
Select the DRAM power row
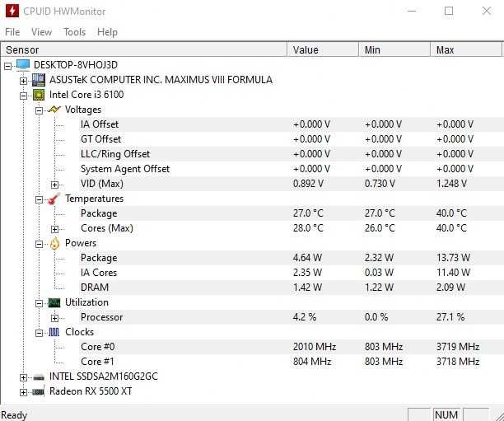click(x=292, y=288)
